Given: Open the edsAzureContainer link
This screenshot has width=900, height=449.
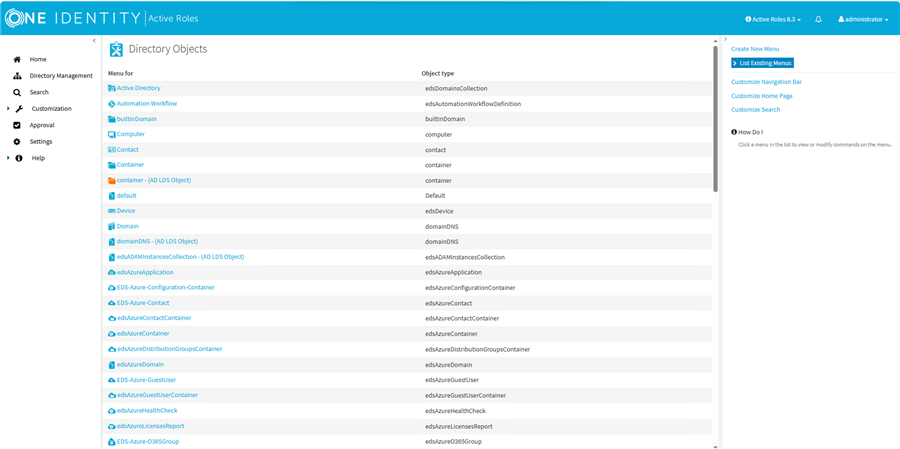Looking at the screenshot, I should coord(143,334).
